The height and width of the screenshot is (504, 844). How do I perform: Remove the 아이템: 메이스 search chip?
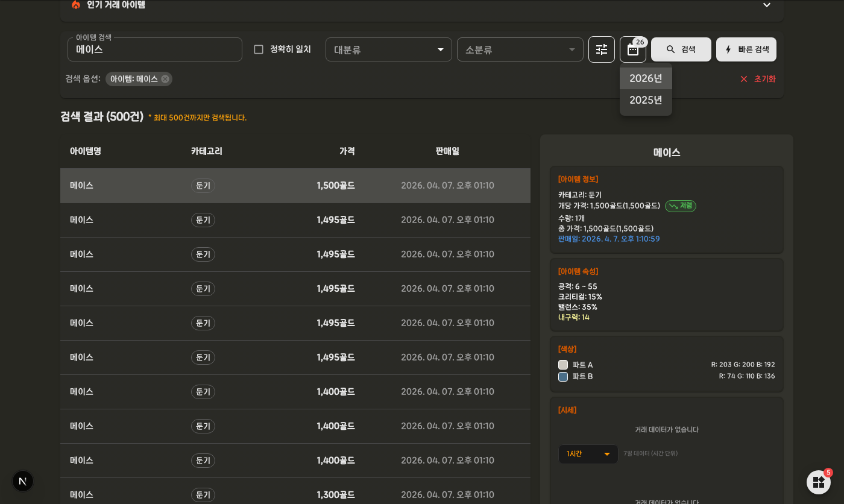pos(165,79)
